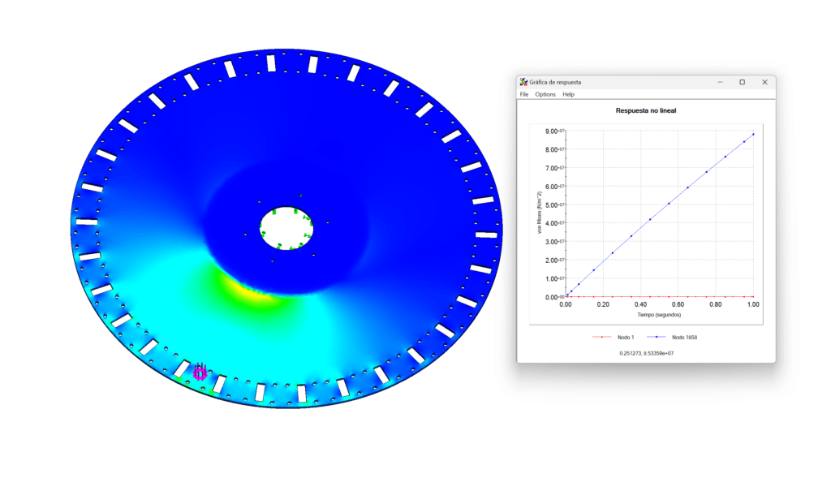Screen dimensions: 831x504
Task: Click the Gráfica de respuesta app icon
Action: tap(523, 82)
